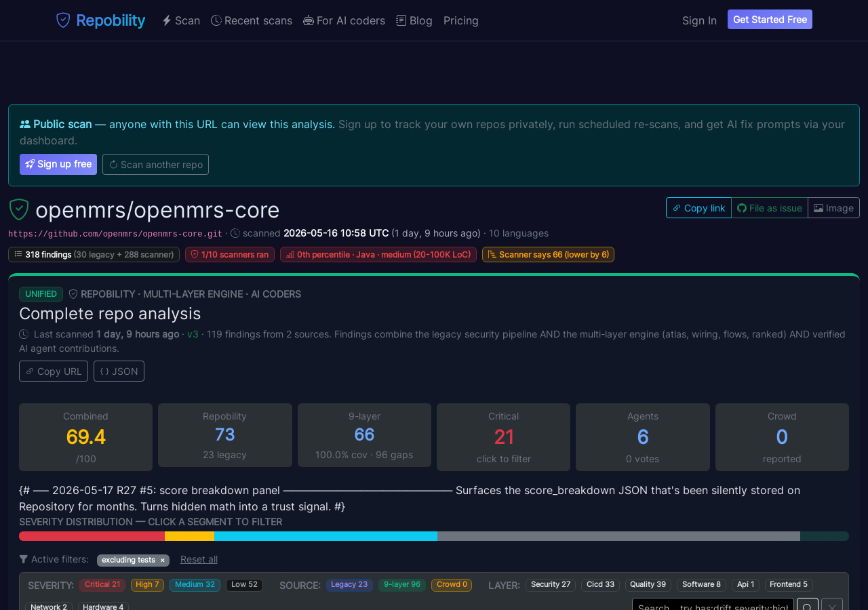Toggle the Medium 32 severity filter
Image resolution: width=868 pixels, height=610 pixels.
point(195,584)
